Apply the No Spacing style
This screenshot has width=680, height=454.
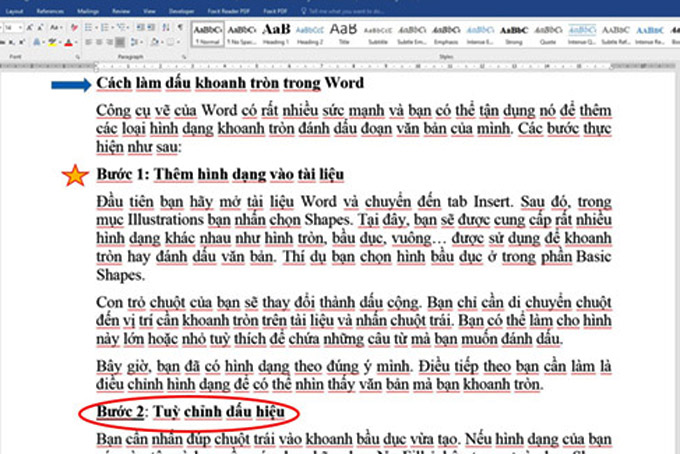coord(242,34)
